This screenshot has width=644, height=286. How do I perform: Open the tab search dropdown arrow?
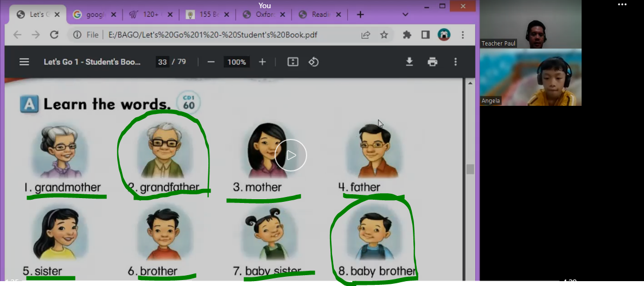[x=405, y=15]
